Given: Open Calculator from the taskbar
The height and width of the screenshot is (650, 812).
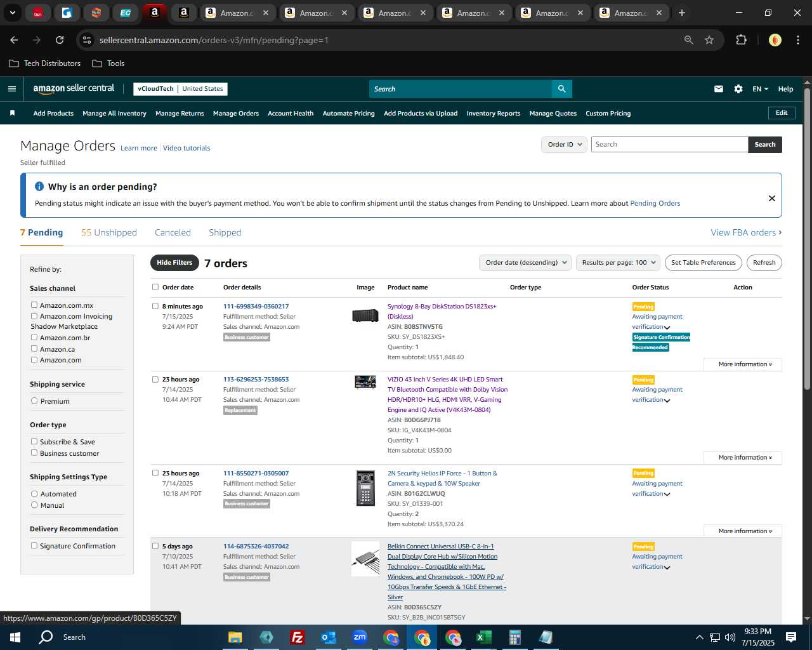Looking at the screenshot, I should tap(514, 637).
